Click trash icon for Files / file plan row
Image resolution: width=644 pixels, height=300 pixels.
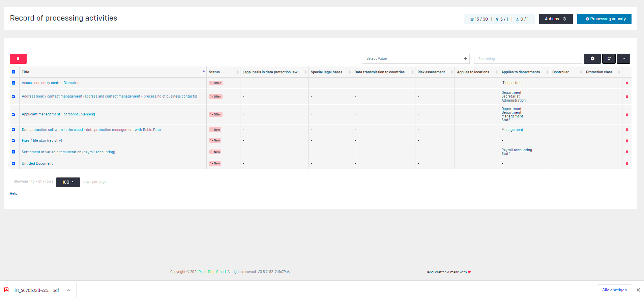pyautogui.click(x=627, y=140)
